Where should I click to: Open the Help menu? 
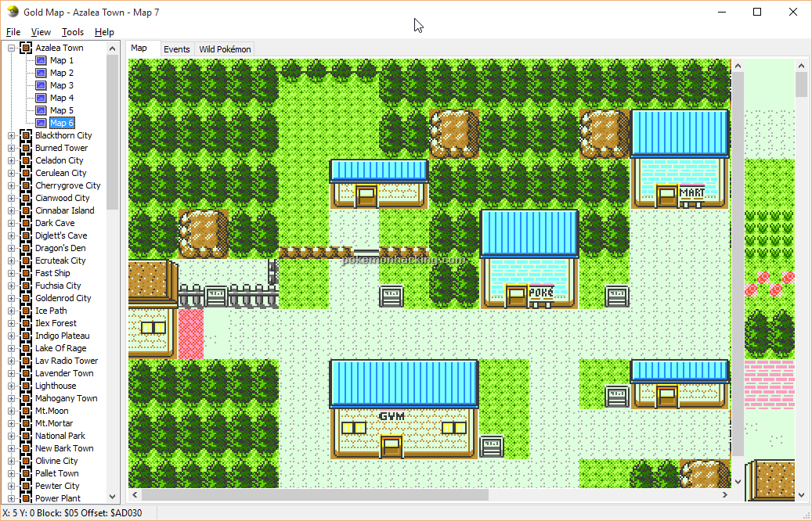(104, 32)
